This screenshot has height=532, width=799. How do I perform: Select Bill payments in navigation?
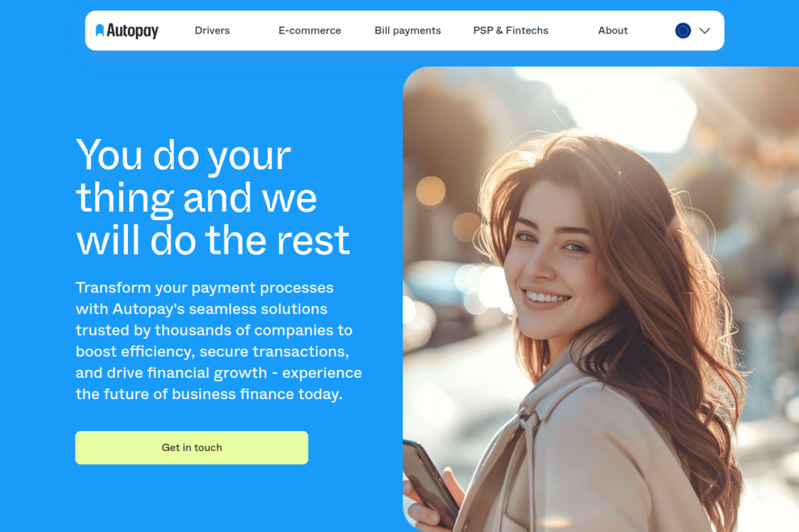pyautogui.click(x=408, y=31)
